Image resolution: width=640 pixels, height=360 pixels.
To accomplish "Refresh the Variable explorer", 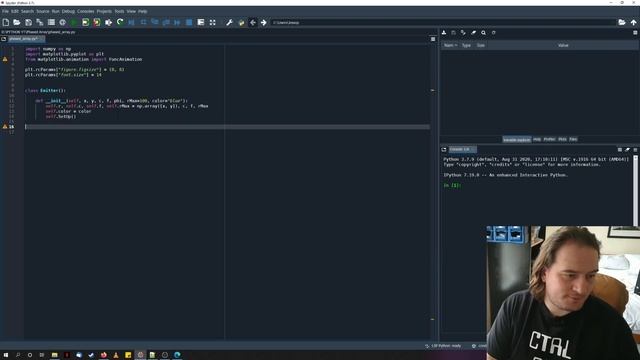I will [493, 33].
